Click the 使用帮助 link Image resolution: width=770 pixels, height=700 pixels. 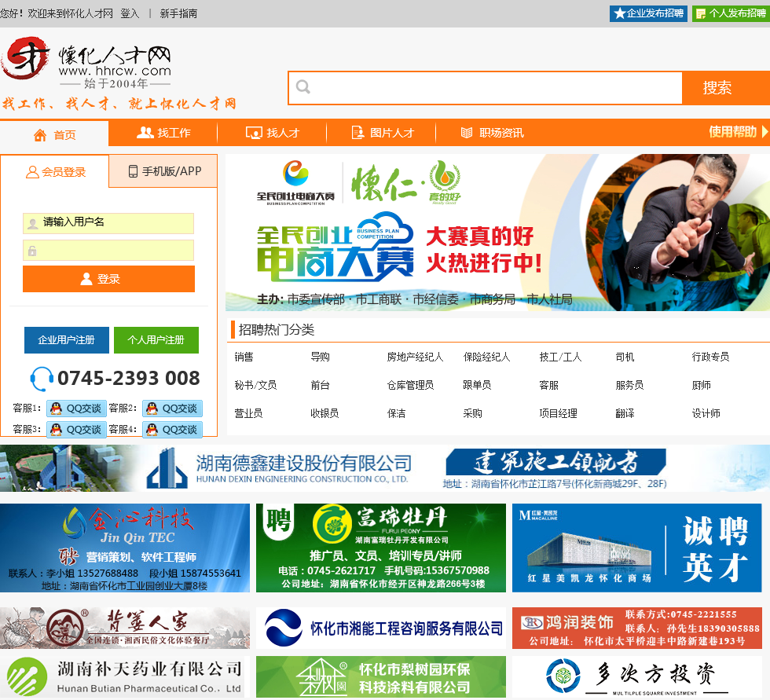(732, 131)
